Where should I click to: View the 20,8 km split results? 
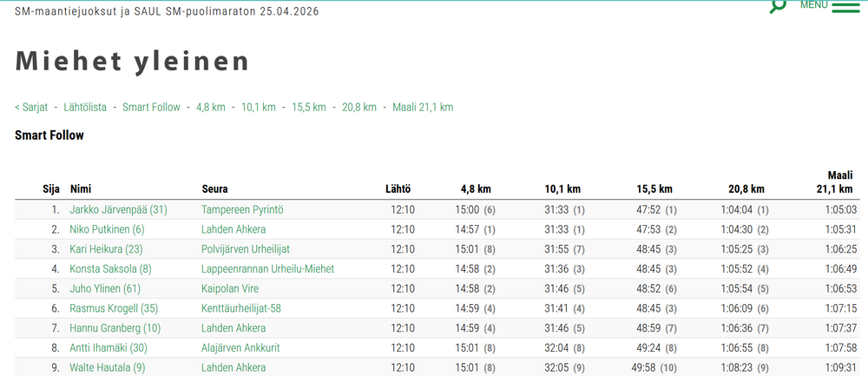pyautogui.click(x=358, y=107)
